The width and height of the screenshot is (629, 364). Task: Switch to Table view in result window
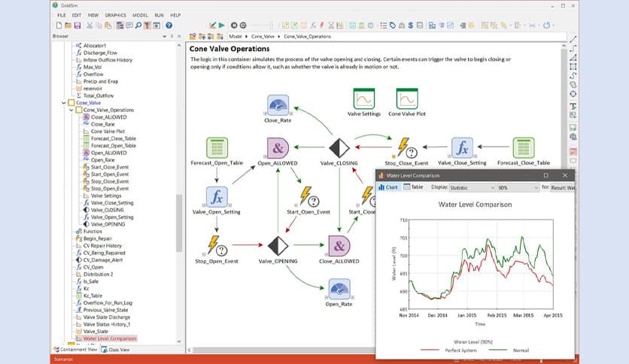[x=413, y=187]
